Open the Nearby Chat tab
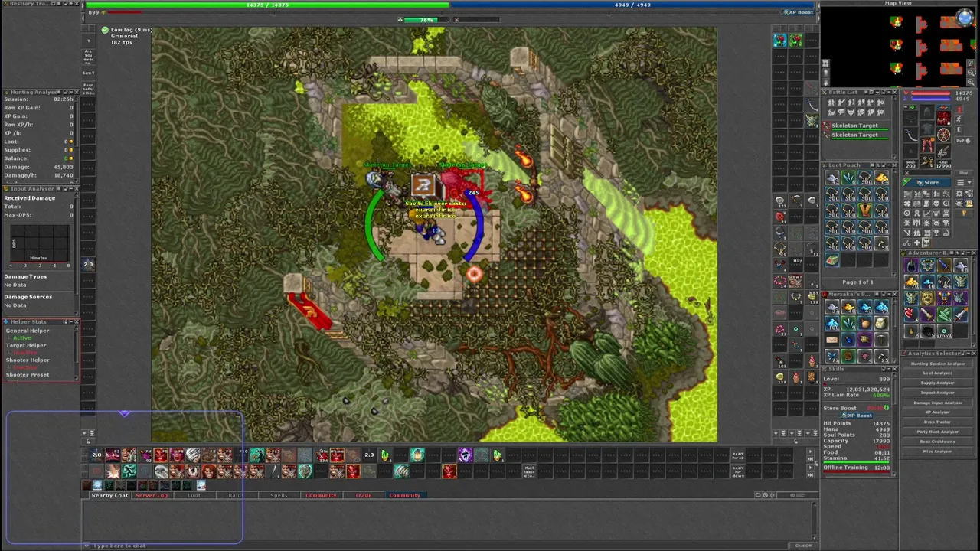 pyautogui.click(x=109, y=496)
